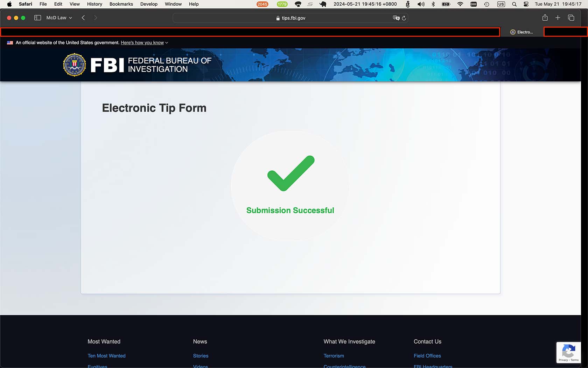This screenshot has width=588, height=368.
Task: Click the Share icon in Safari toolbar
Action: pyautogui.click(x=545, y=18)
